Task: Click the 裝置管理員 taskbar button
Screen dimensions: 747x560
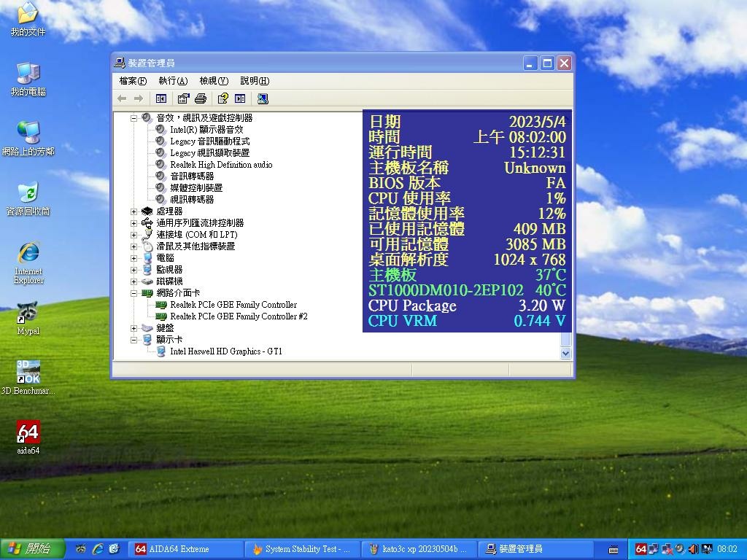Action: (535, 549)
